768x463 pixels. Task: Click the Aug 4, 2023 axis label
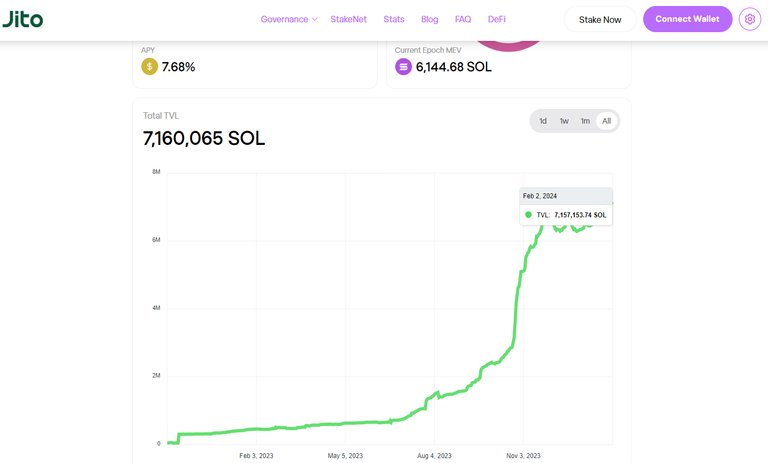[434, 456]
